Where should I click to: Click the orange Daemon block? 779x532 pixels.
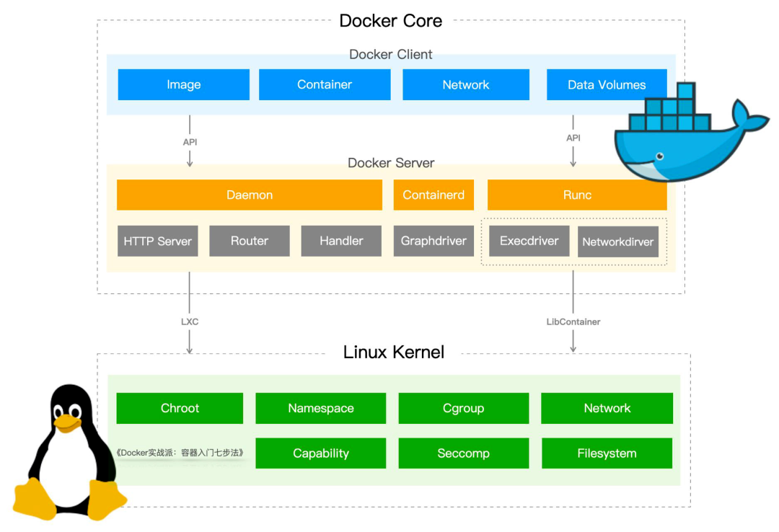pyautogui.click(x=250, y=195)
